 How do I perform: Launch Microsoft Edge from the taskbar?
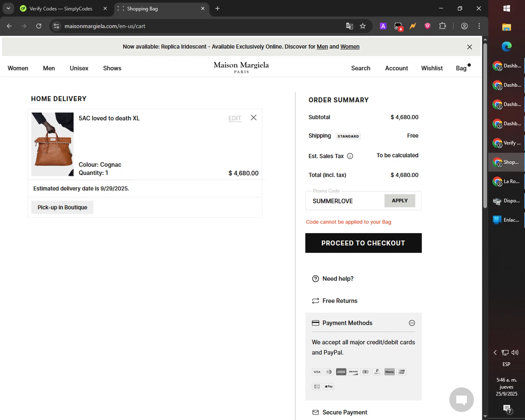tap(506, 47)
